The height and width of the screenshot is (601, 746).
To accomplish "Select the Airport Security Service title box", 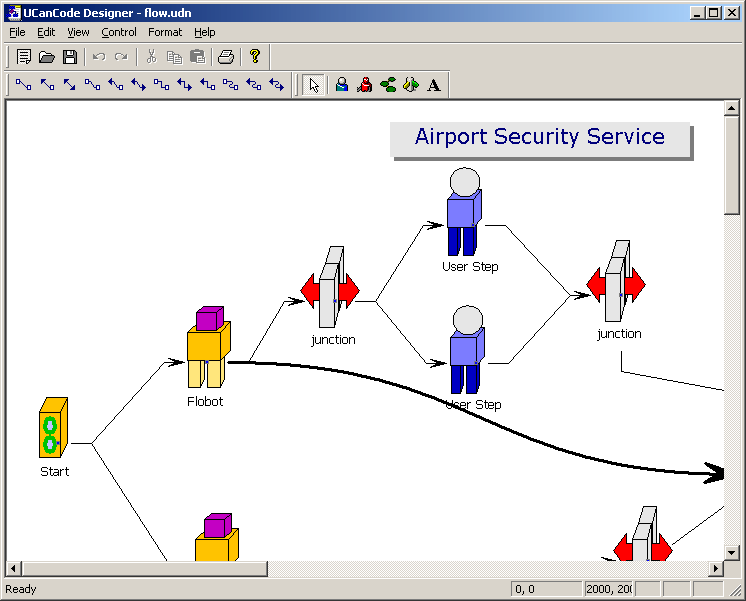I will point(540,139).
